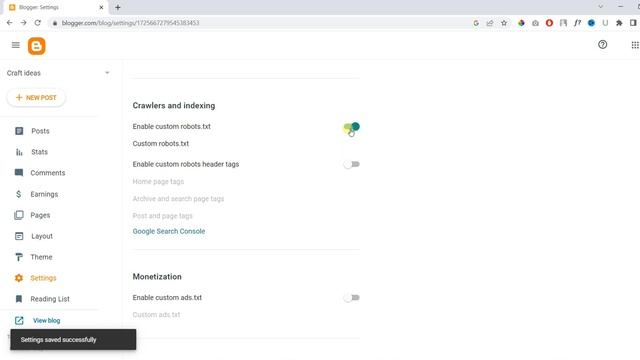The width and height of the screenshot is (640, 360).
Task: Click the camera extension icon
Action: [535, 23]
